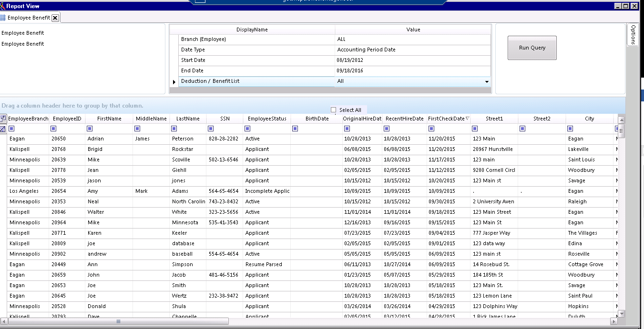Open Deduction / Benefit List dropdown arrow
The height and width of the screenshot is (329, 644).
tap(487, 82)
